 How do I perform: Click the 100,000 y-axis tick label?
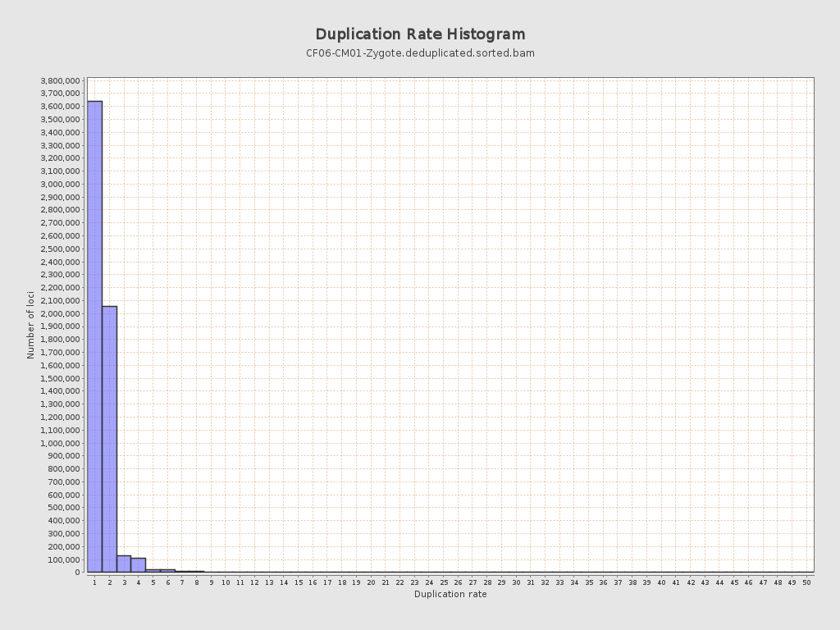[x=64, y=559]
